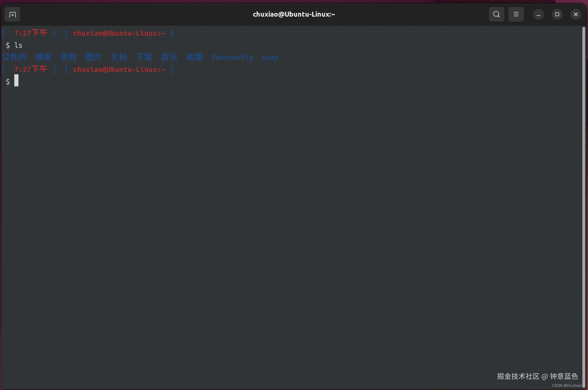Click the 下载 directory name
Image resolution: width=588 pixels, height=390 pixels.
point(144,57)
